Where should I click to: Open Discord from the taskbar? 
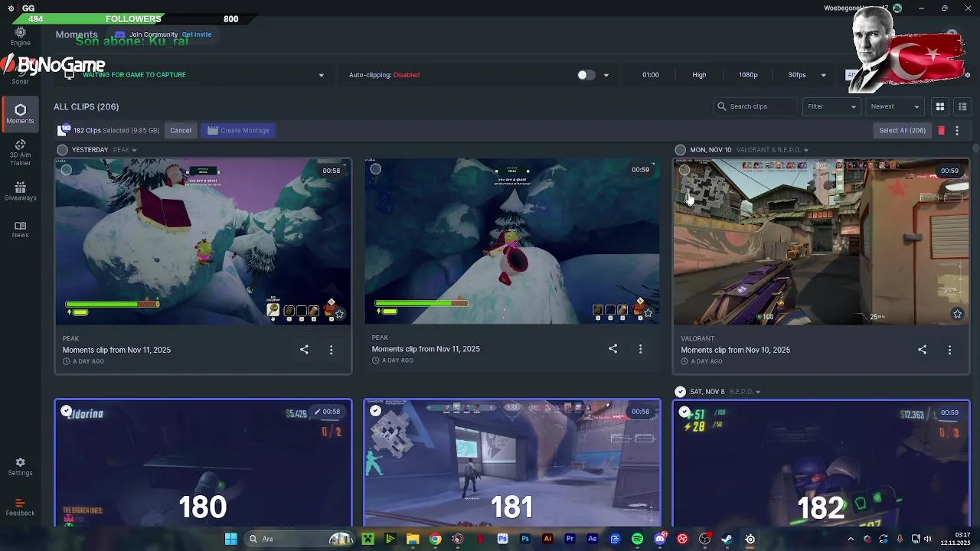click(660, 539)
